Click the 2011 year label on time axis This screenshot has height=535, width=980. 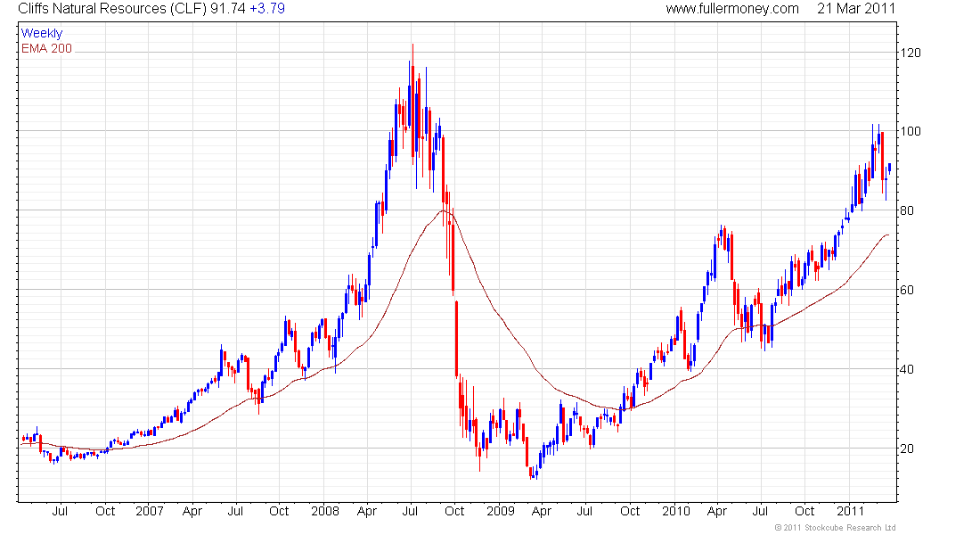850,511
